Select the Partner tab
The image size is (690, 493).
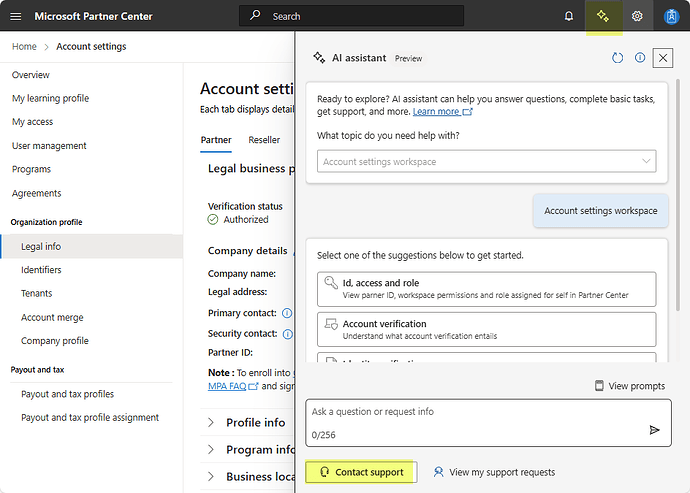[216, 140]
